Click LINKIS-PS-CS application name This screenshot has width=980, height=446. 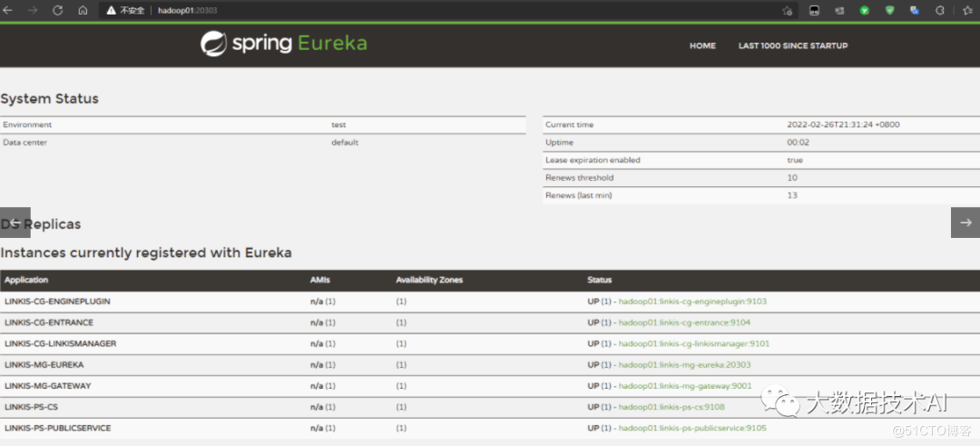click(x=31, y=407)
